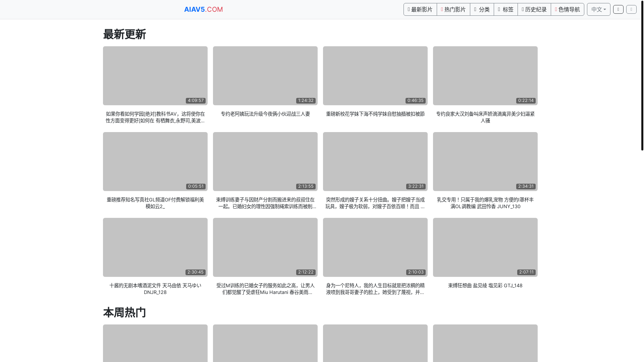
Task: Select the 分类 navigation button
Action: [x=482, y=9]
